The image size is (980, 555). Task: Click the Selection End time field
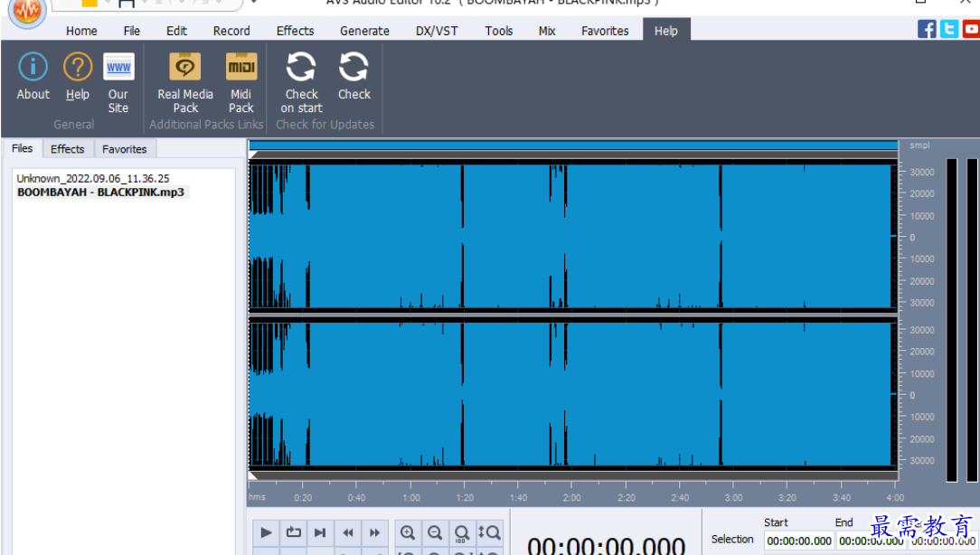[x=871, y=541]
